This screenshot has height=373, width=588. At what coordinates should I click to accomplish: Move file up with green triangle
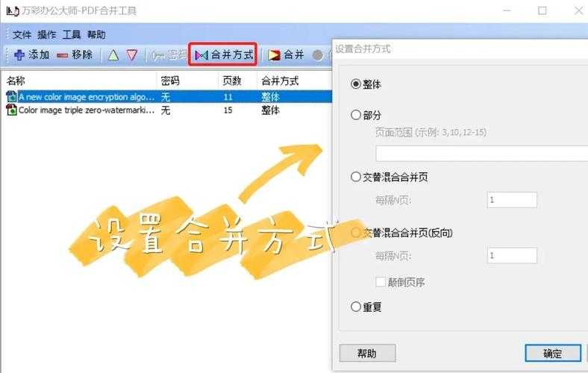click(113, 55)
